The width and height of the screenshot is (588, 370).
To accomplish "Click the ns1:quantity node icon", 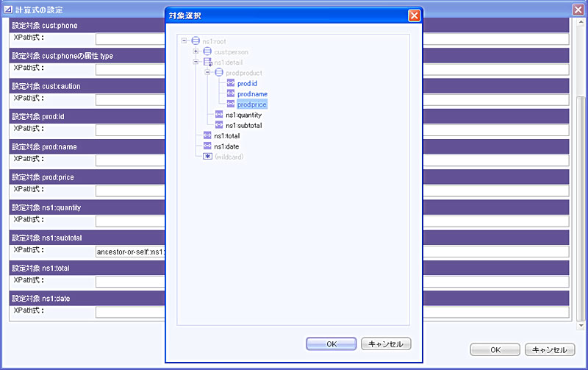I will click(x=219, y=115).
